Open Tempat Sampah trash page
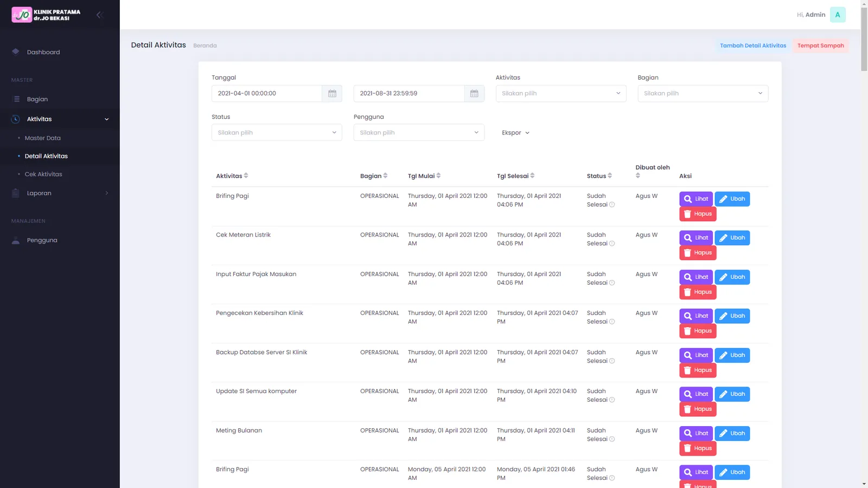 [x=821, y=46]
